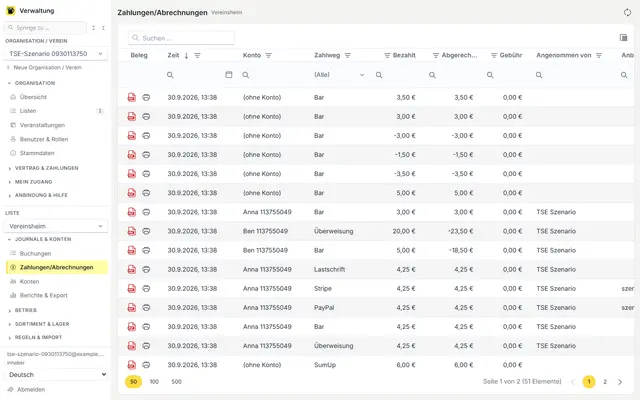Image resolution: width=640 pixels, height=400 pixels.
Task: Open PDF receipt for Anna Lastschrift row
Action: point(131,269)
